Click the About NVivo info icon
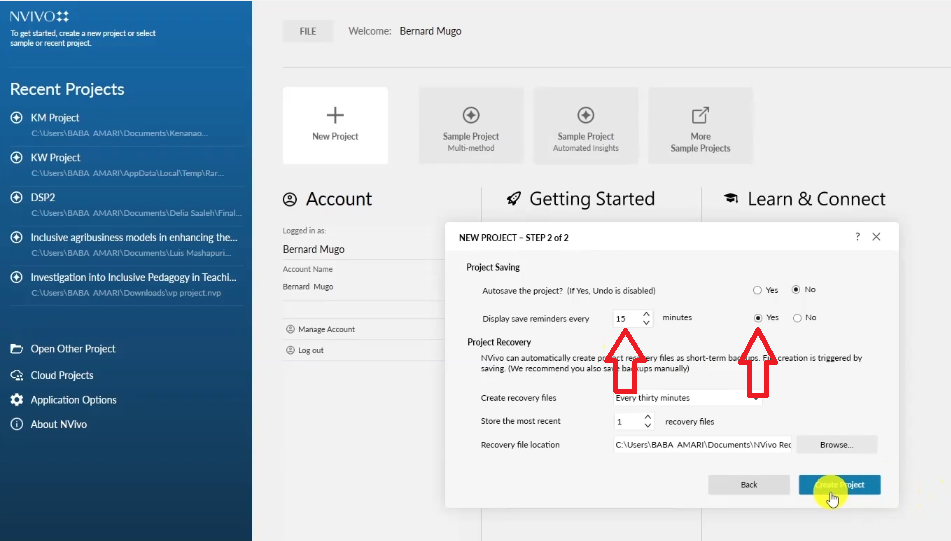951x541 pixels. coord(16,424)
